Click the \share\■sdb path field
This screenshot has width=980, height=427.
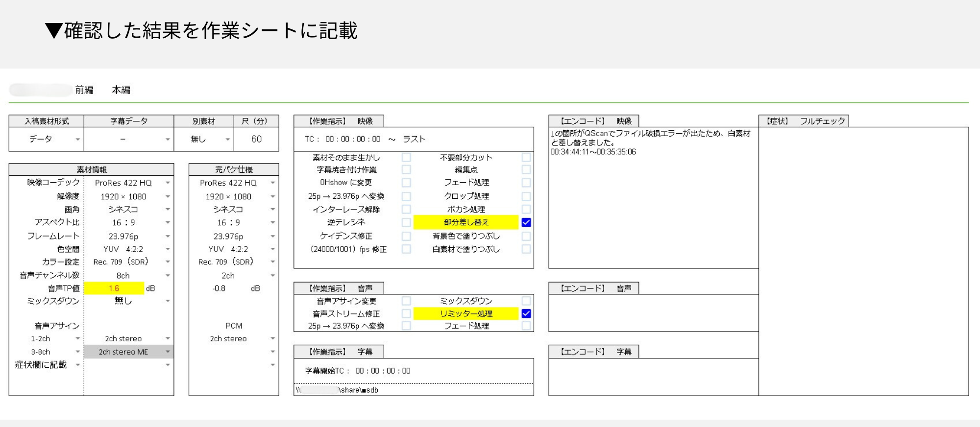pyautogui.click(x=414, y=390)
